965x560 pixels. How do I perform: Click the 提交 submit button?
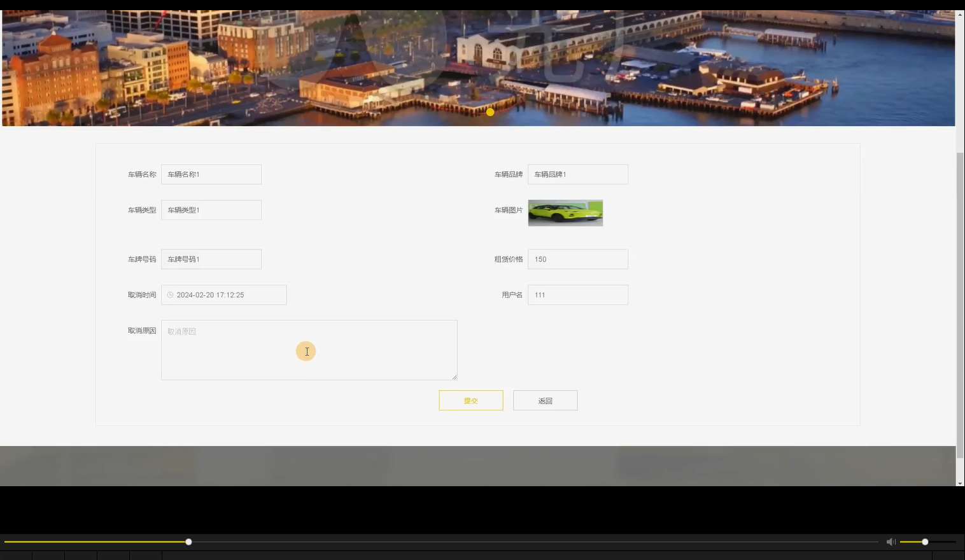point(471,400)
